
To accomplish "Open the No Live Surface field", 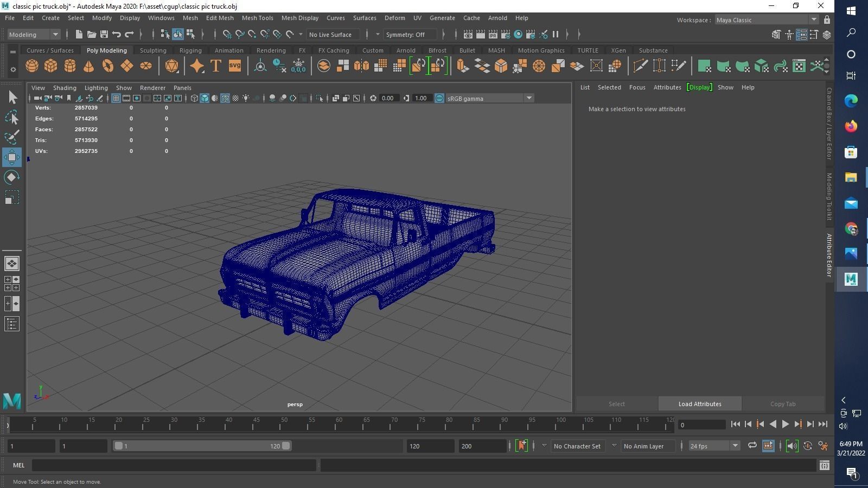I will click(x=334, y=34).
